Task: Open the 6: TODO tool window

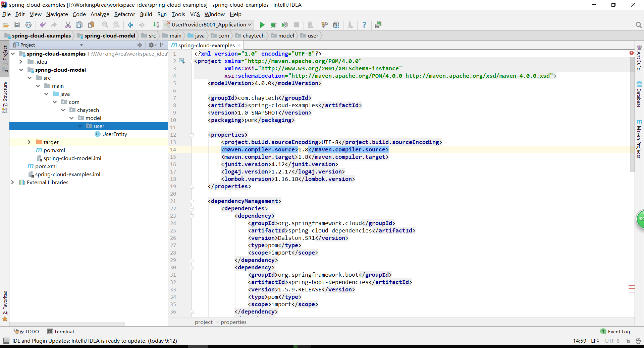Action: (26, 332)
